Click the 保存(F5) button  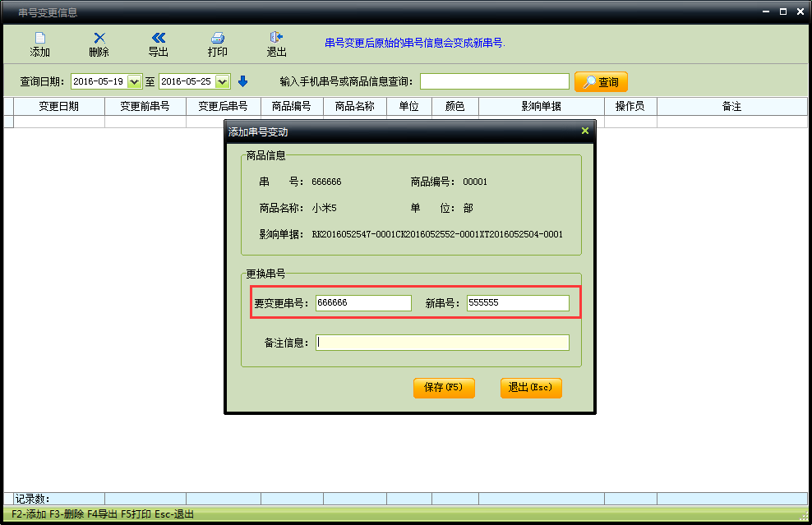(444, 388)
